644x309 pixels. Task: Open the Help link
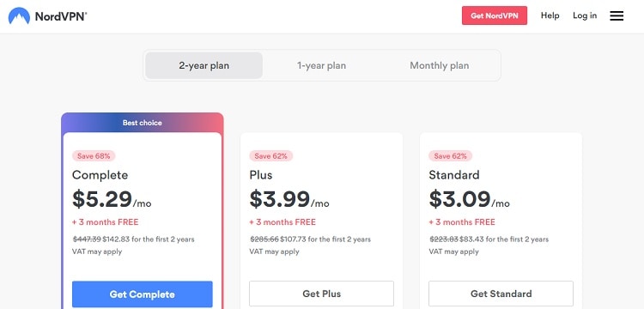point(550,15)
